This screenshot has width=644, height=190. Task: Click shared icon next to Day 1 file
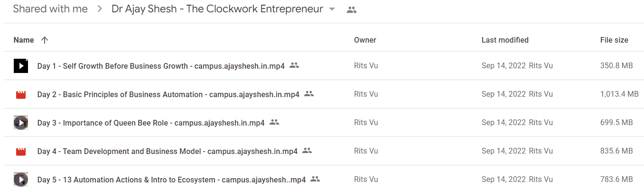pyautogui.click(x=294, y=65)
